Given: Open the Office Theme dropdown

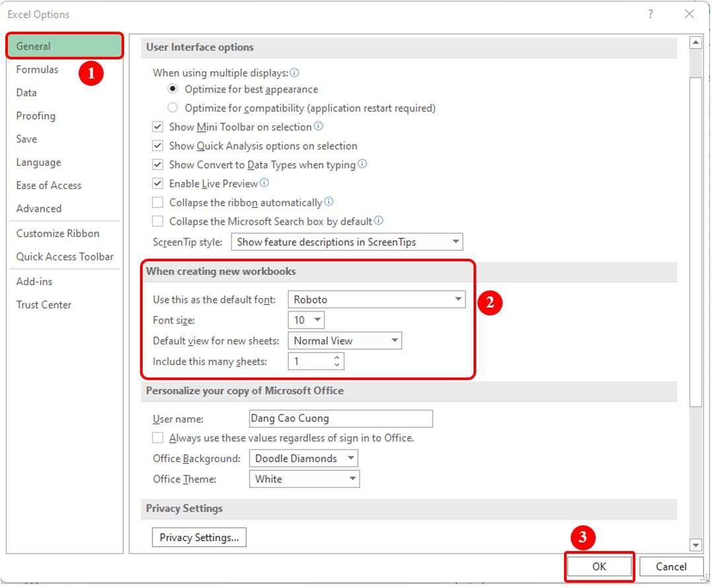Looking at the screenshot, I should tap(304, 478).
